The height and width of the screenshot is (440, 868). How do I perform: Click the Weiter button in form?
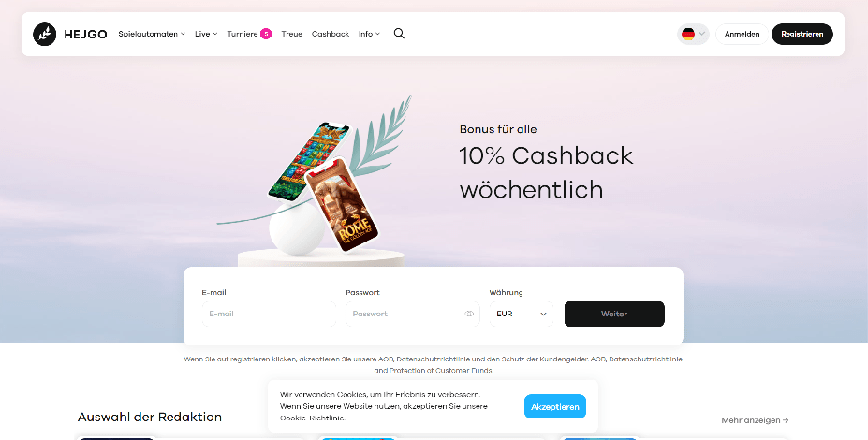coord(614,314)
